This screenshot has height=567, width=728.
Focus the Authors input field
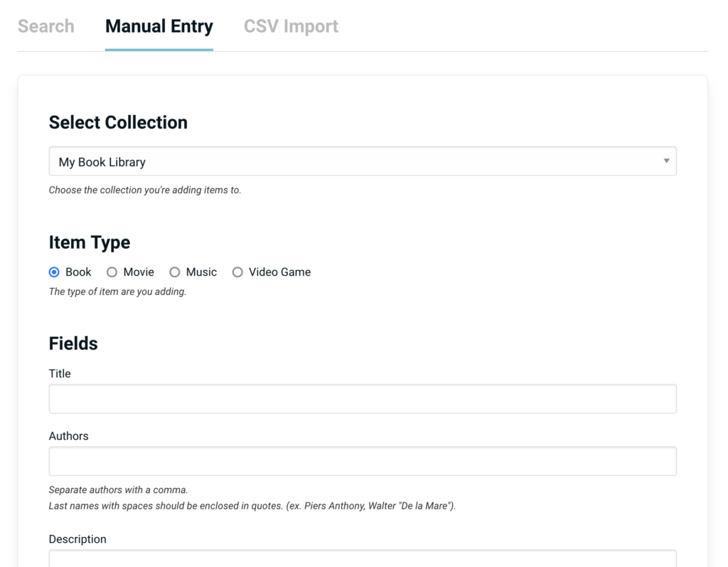[x=363, y=461]
